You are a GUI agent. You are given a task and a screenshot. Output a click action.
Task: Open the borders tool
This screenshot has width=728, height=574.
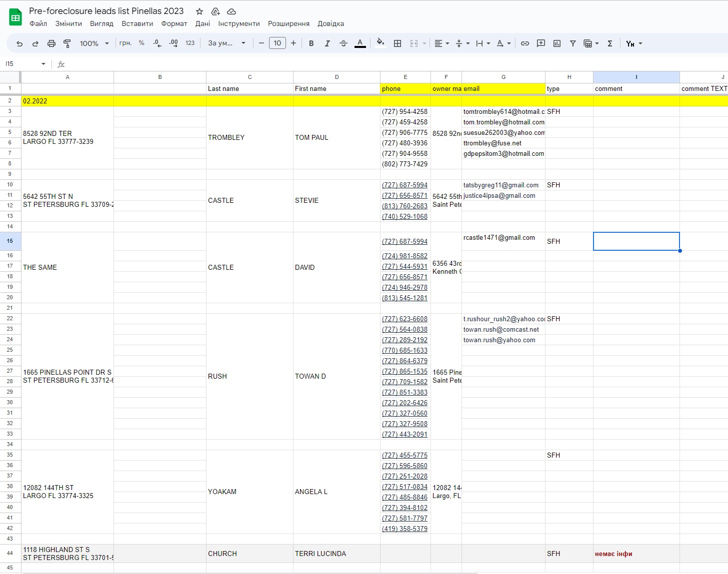(x=397, y=43)
